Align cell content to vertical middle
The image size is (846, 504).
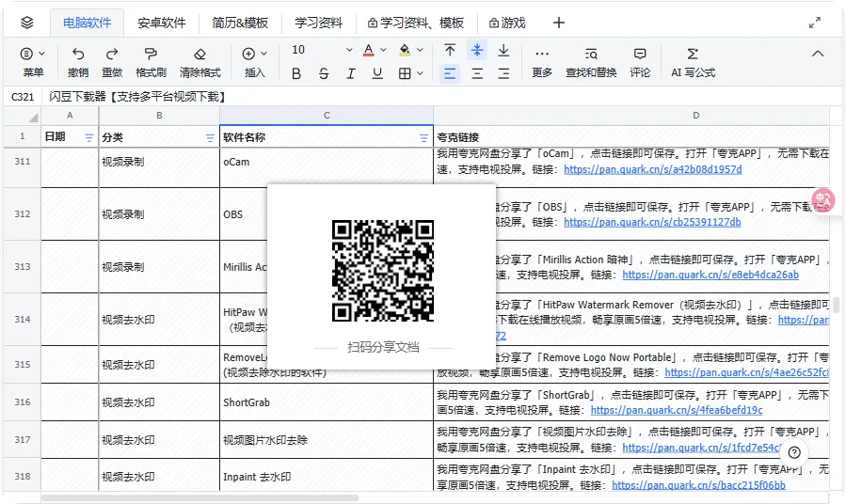(477, 50)
